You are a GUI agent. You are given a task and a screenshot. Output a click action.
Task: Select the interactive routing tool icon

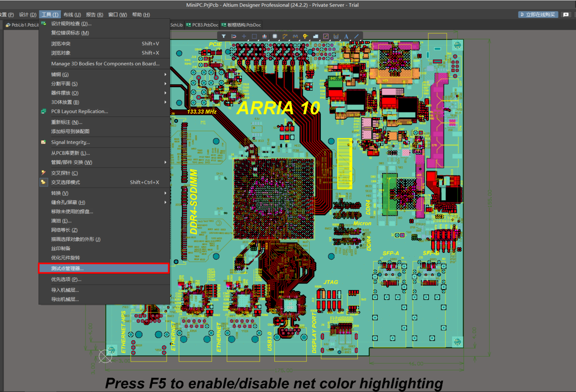click(x=285, y=36)
